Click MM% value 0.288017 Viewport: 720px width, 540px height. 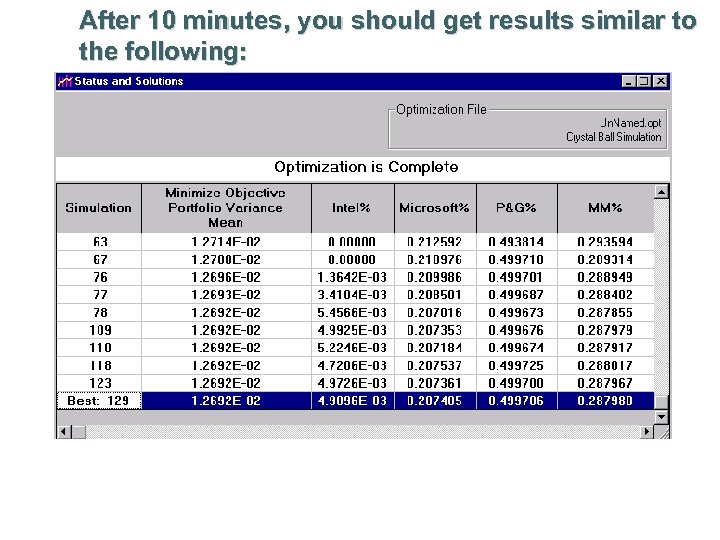coord(605,366)
